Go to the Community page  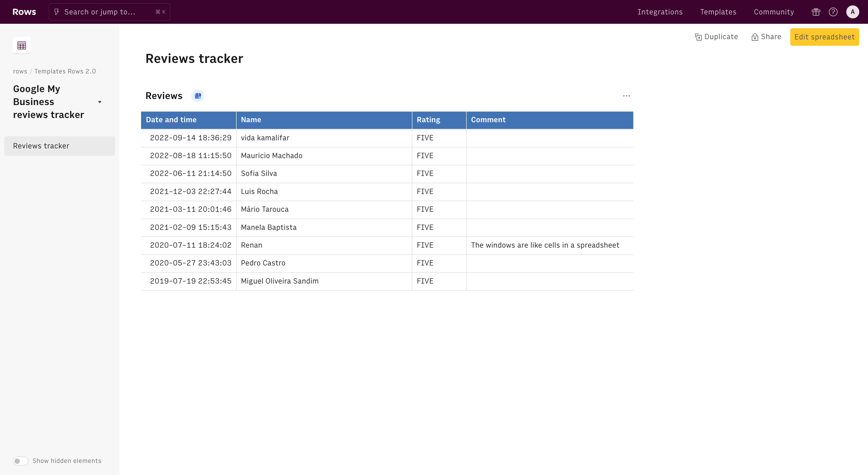774,12
